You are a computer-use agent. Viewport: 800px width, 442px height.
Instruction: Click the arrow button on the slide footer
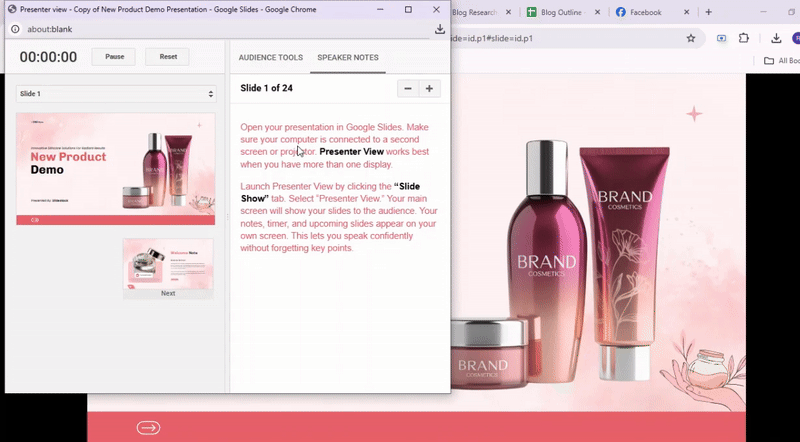coord(148,428)
